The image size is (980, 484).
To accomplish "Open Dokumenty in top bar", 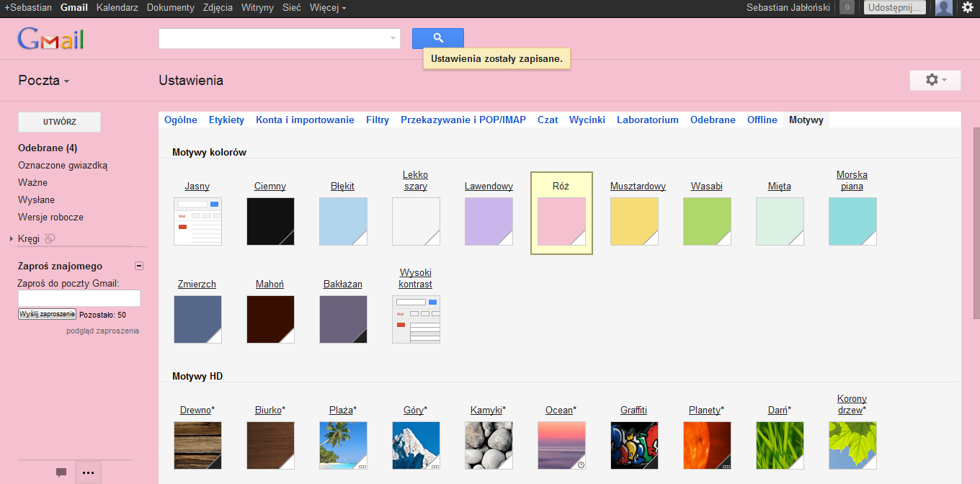I will click(171, 7).
